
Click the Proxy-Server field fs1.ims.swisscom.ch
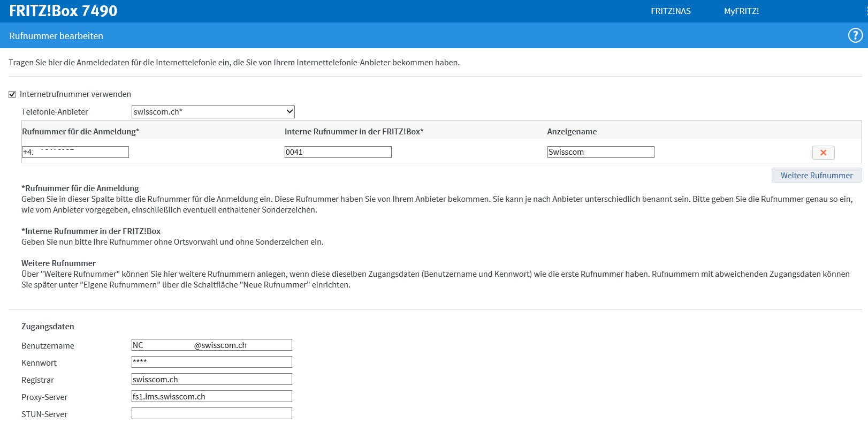(x=211, y=397)
